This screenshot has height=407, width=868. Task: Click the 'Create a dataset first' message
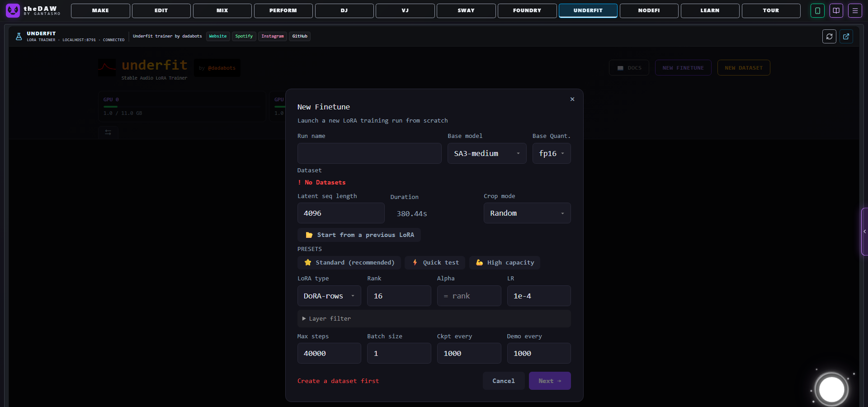coord(338,381)
